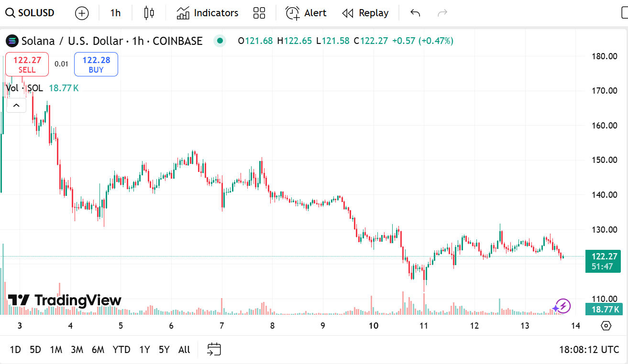Click the undo arrow

[415, 13]
